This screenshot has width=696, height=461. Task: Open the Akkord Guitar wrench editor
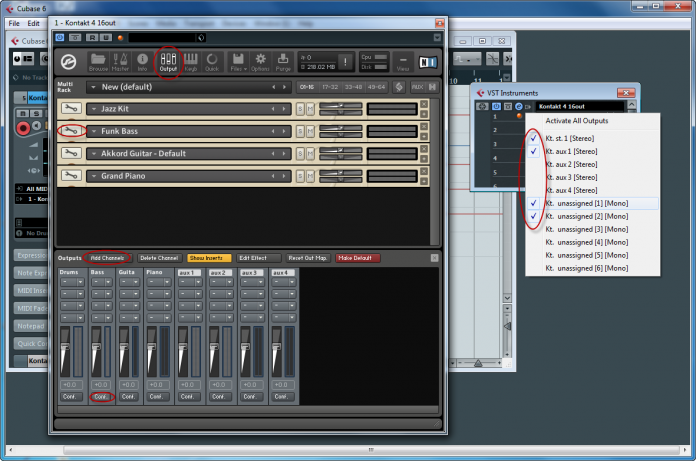point(71,153)
